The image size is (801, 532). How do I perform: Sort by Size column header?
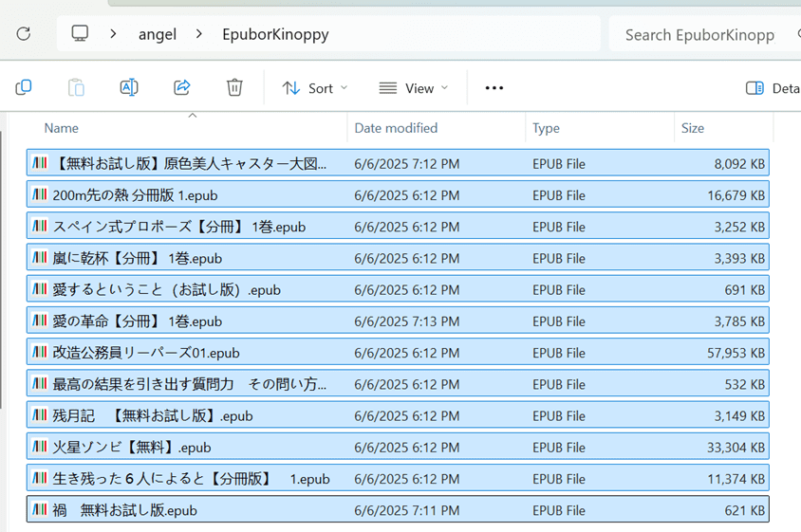[692, 128]
